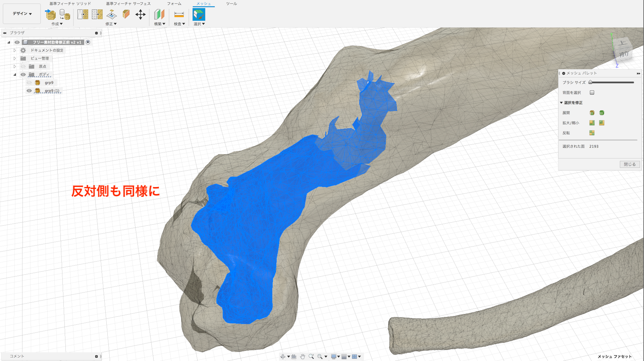Activate the Move/Copy cross-arrow tool
644x361 pixels.
[x=141, y=14]
